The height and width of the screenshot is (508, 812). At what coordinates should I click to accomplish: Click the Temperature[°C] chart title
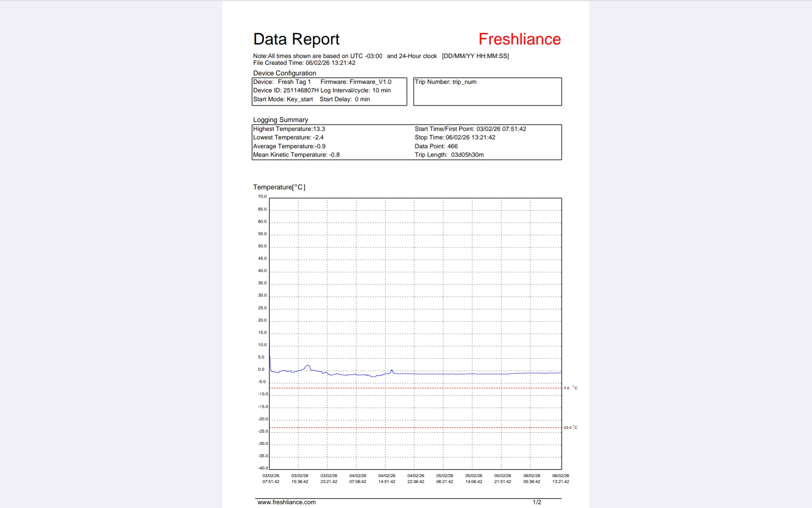(279, 187)
